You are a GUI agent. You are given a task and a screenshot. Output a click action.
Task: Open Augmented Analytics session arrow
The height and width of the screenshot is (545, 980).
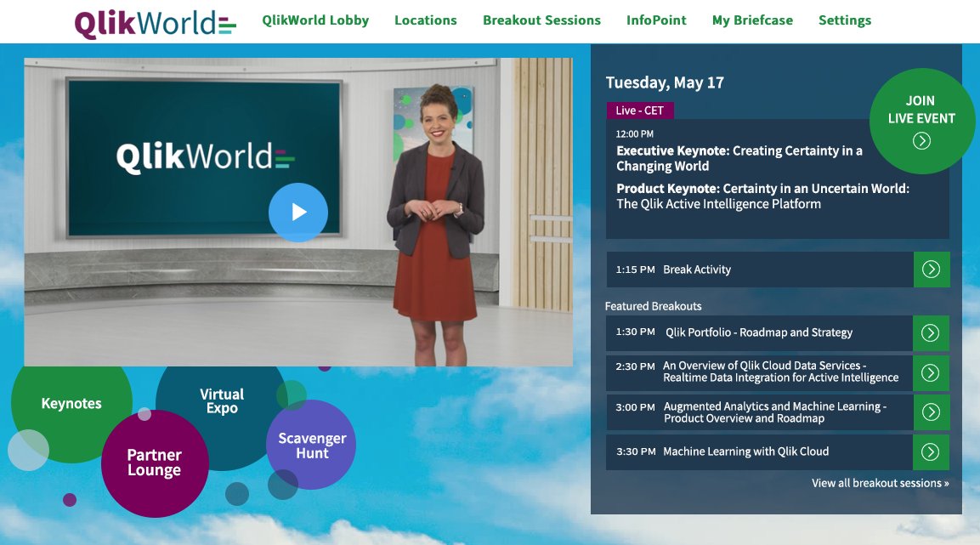(932, 412)
